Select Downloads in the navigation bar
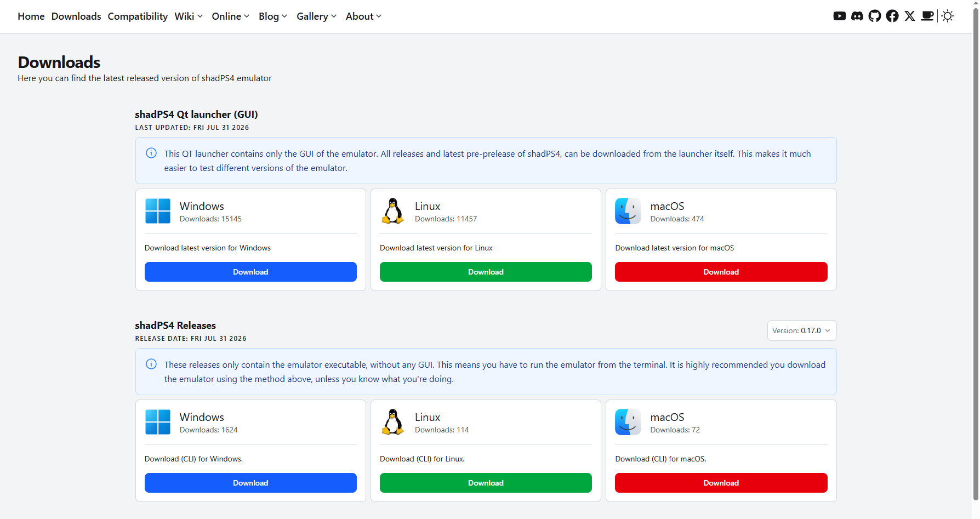This screenshot has height=519, width=980. [76, 16]
